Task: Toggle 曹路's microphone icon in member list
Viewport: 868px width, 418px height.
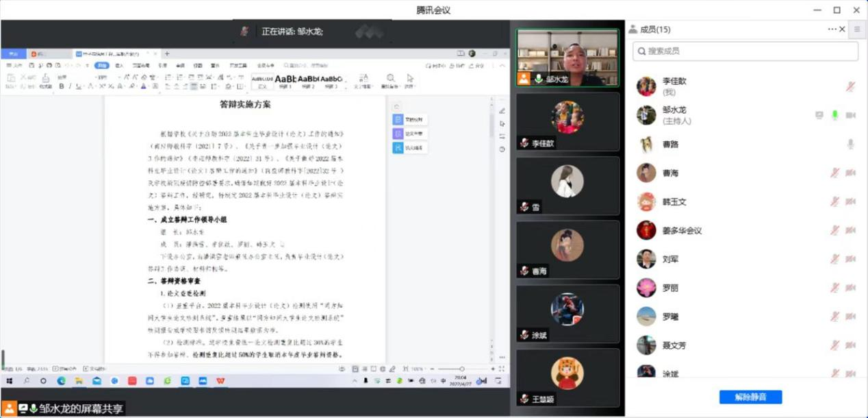Action: click(x=850, y=144)
